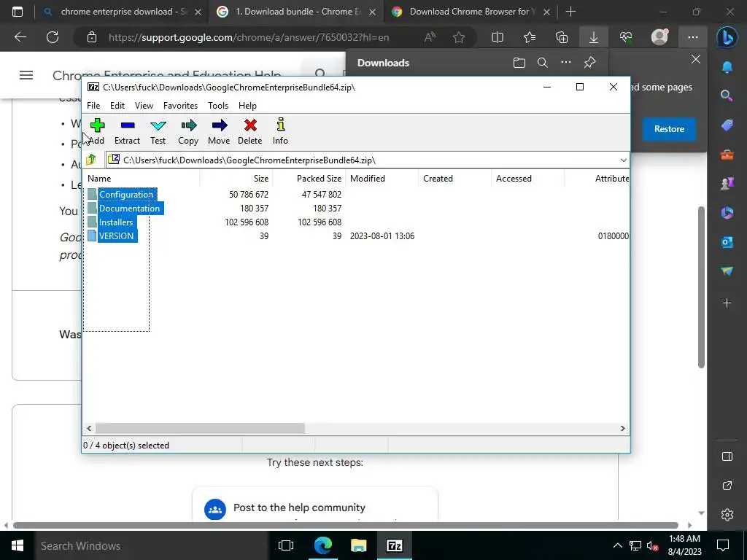Viewport: 747px width, 560px height.
Task: Pin the Downloads panel
Action: pos(589,63)
